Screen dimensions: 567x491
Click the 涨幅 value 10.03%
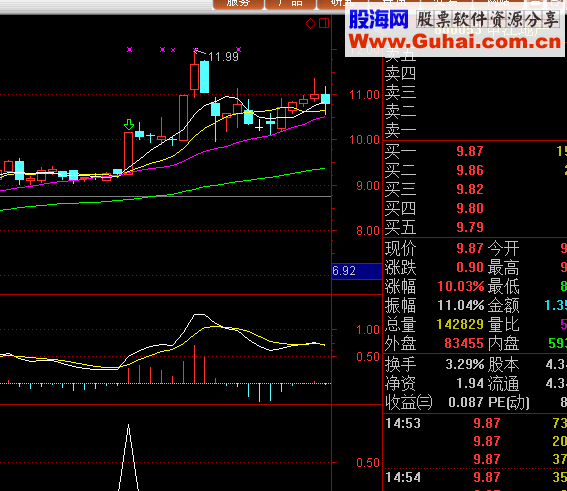click(460, 286)
